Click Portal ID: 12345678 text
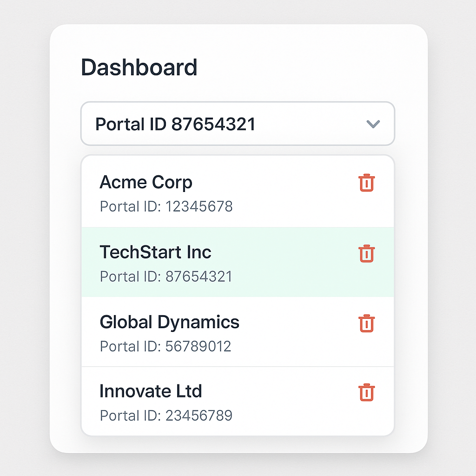The width and height of the screenshot is (476, 476). (x=166, y=206)
